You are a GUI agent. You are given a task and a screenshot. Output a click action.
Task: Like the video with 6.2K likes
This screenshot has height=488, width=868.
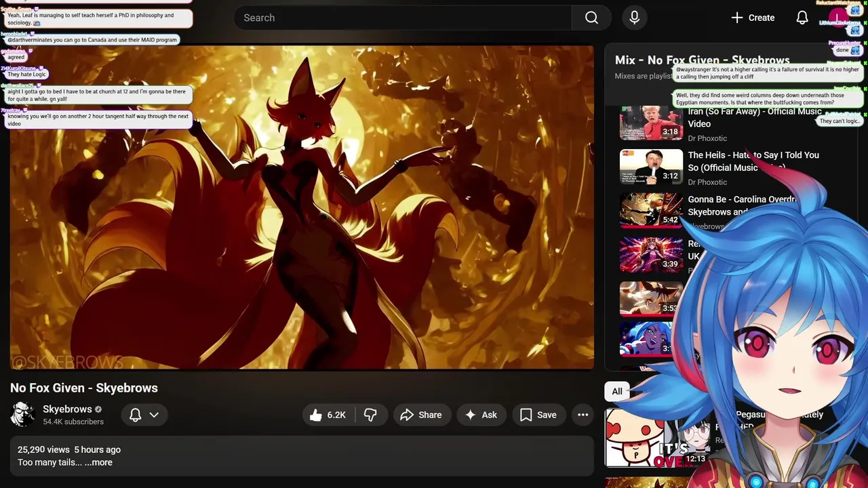pyautogui.click(x=328, y=415)
